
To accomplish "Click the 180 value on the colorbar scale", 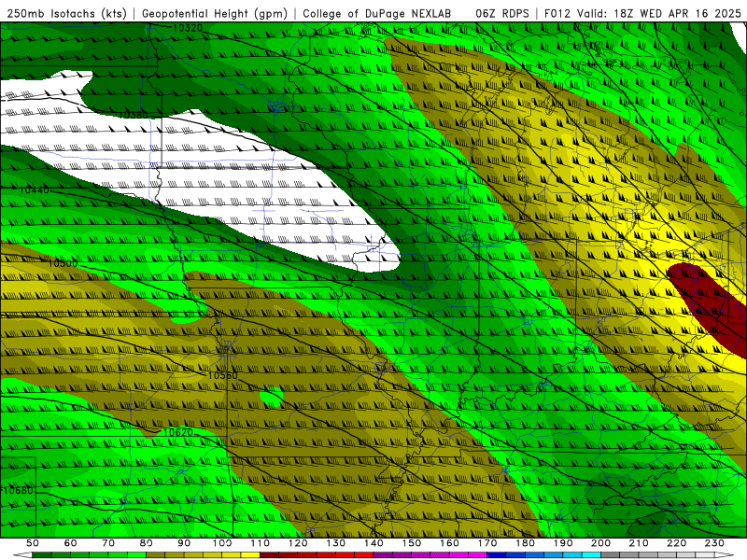I will pos(525,543).
